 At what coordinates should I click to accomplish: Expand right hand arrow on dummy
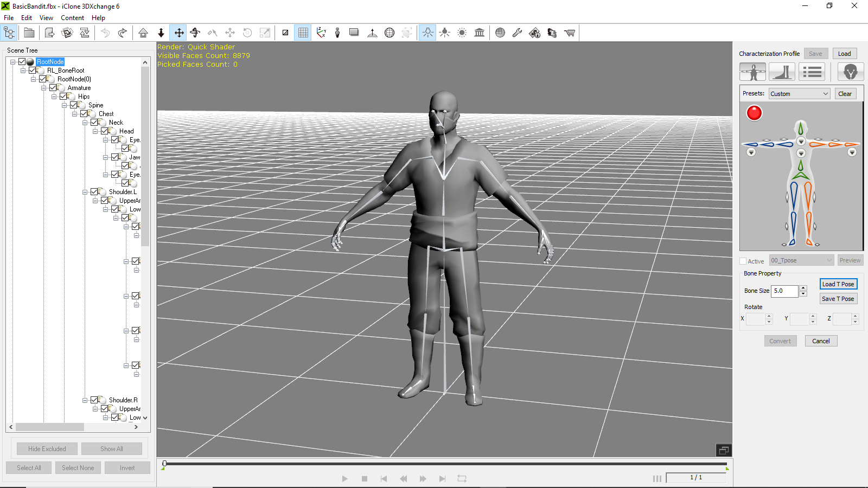click(x=751, y=152)
